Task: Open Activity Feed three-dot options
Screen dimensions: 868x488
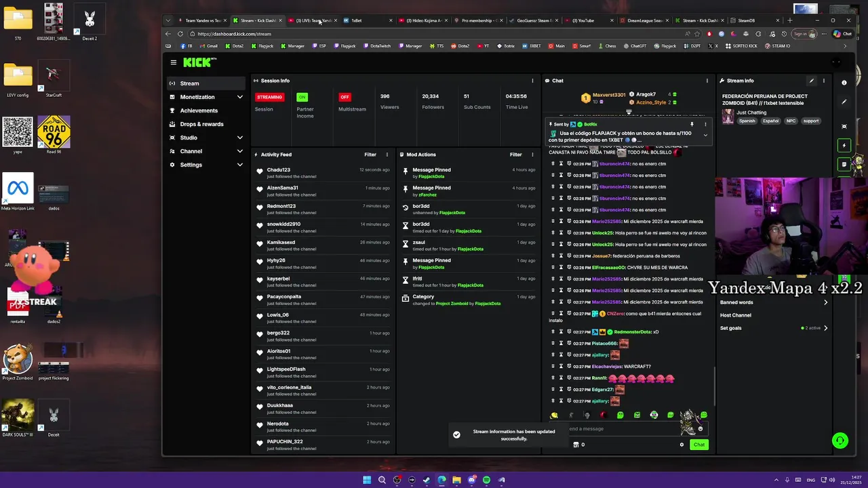Action: tap(387, 155)
